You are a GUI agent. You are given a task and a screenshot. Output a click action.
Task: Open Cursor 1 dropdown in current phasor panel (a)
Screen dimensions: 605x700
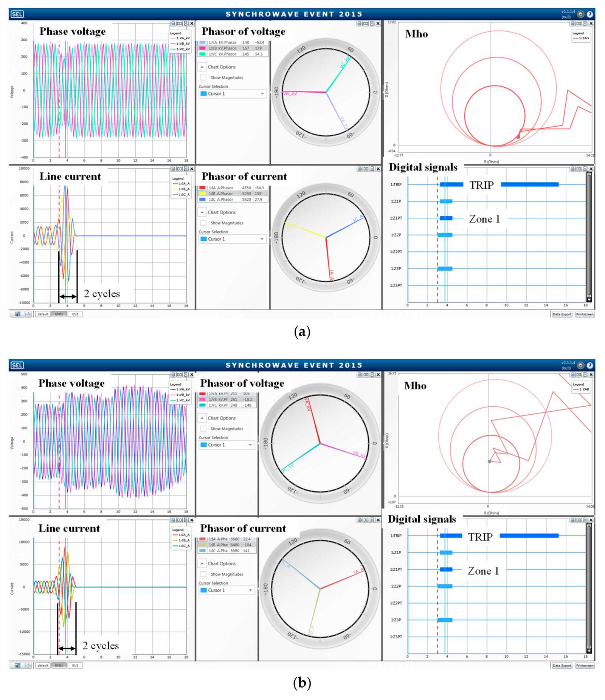(x=233, y=239)
